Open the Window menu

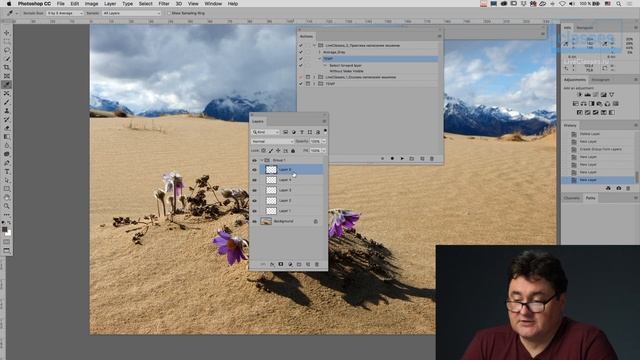click(x=213, y=4)
